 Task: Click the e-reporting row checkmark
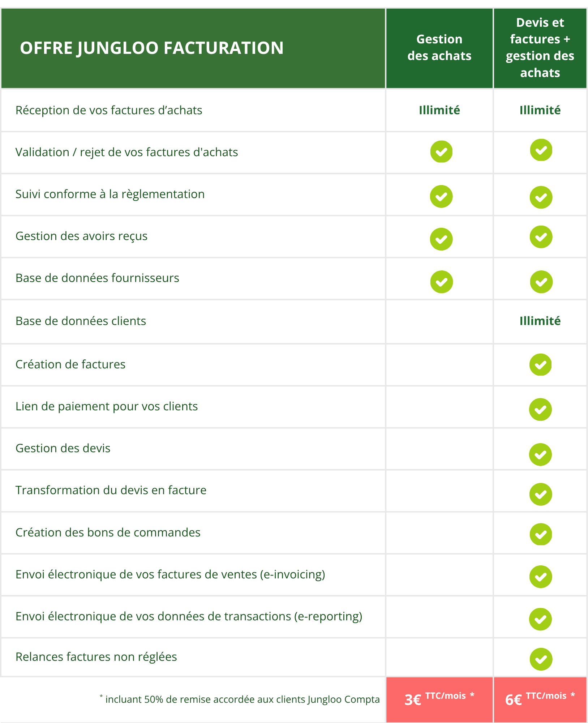pyautogui.click(x=541, y=619)
